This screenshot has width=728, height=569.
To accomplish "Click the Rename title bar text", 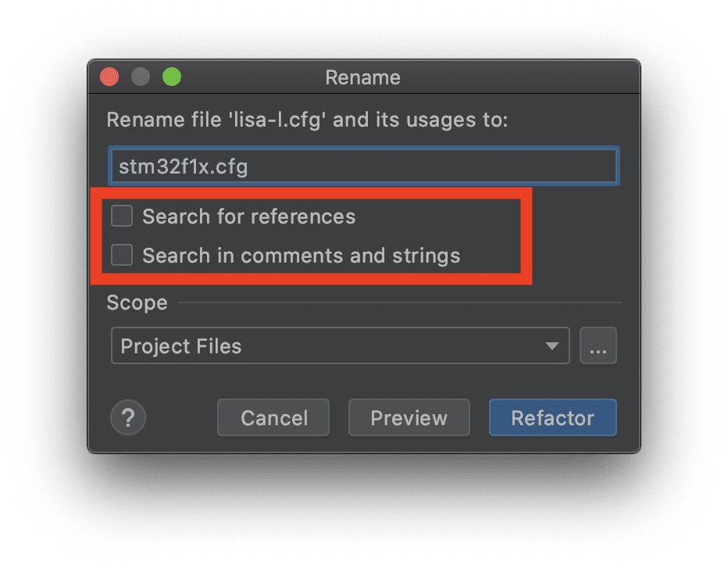I will pyautogui.click(x=362, y=77).
